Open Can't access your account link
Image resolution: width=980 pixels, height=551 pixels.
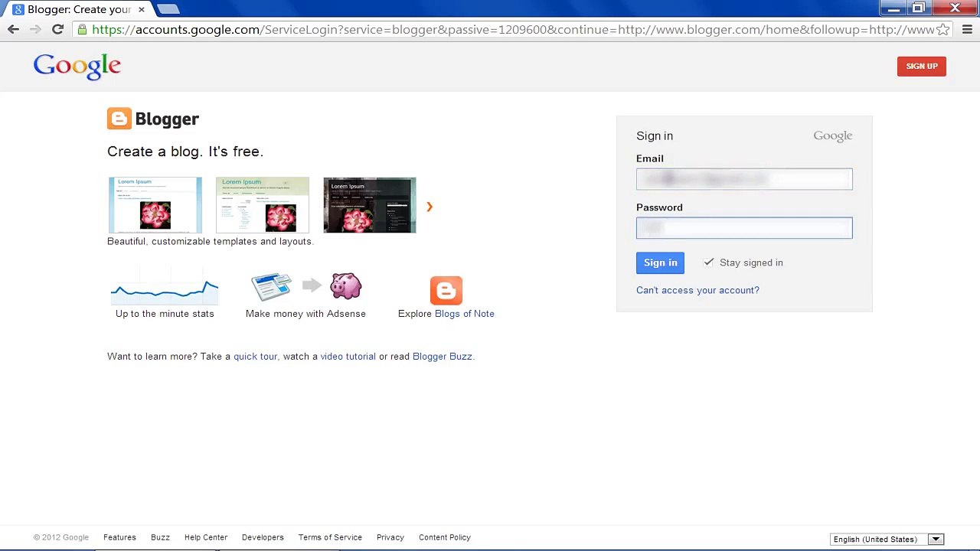tap(697, 290)
